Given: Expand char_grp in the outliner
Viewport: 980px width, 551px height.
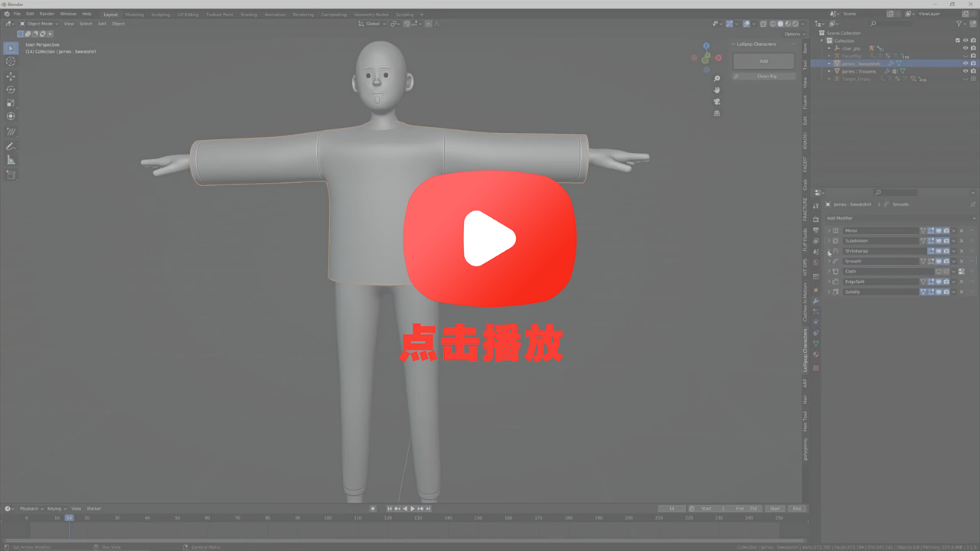Looking at the screenshot, I should tap(828, 48).
